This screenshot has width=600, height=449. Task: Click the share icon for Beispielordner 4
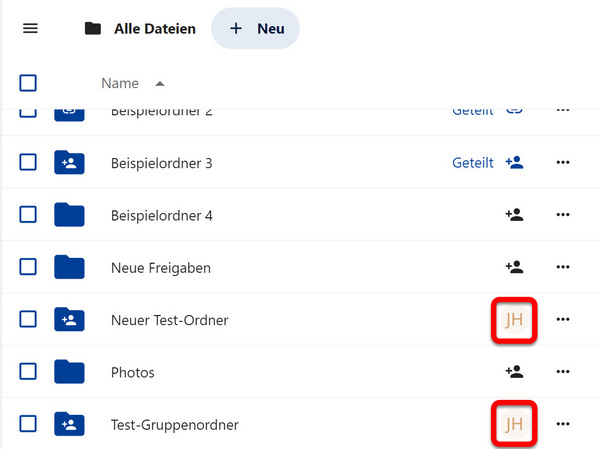(514, 215)
